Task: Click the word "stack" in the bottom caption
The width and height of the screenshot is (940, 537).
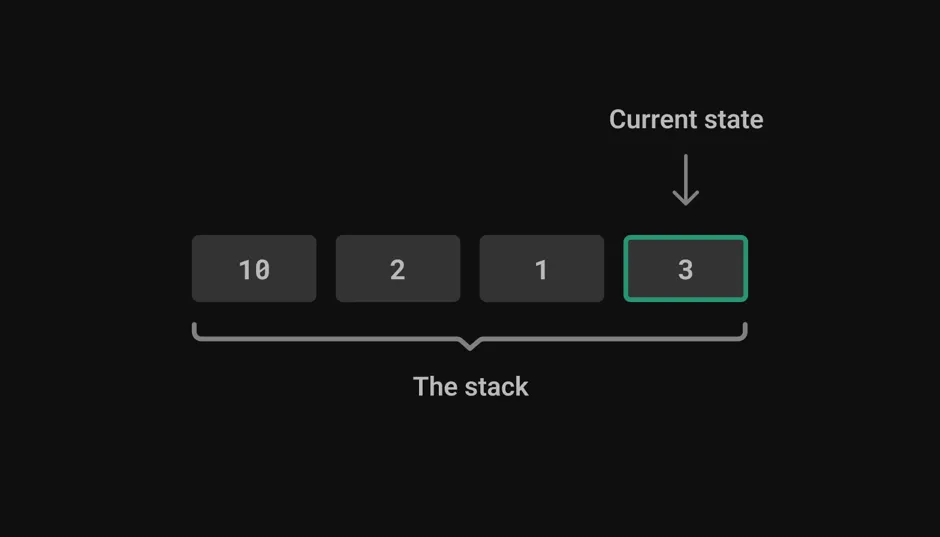Action: [495, 387]
